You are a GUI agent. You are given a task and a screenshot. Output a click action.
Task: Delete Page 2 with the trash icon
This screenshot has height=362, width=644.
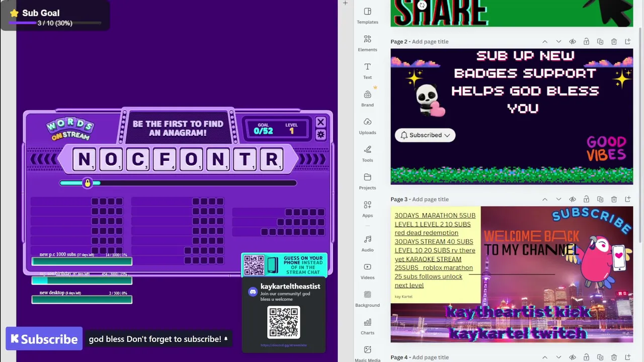614,42
